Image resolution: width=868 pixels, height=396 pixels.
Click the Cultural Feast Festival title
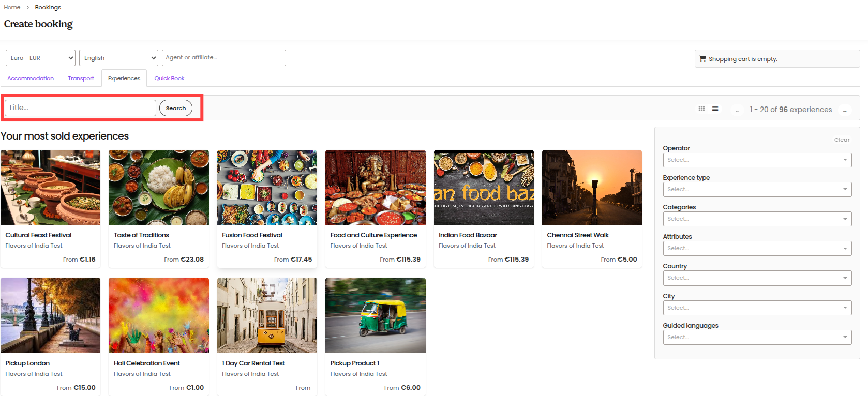click(x=38, y=235)
